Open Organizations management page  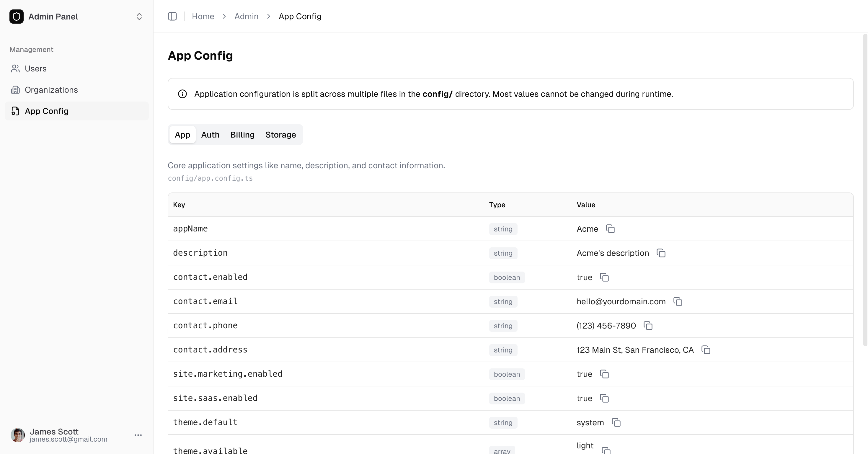[x=51, y=90]
